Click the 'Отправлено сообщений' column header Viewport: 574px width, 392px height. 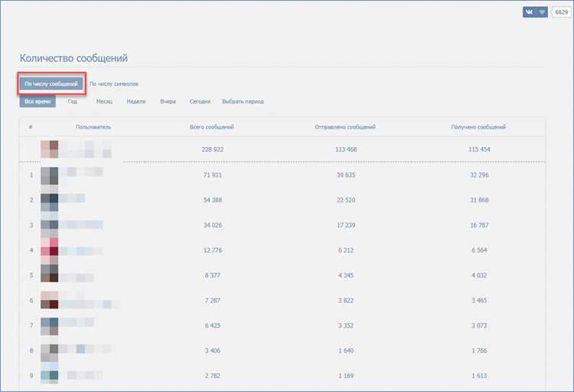click(345, 127)
